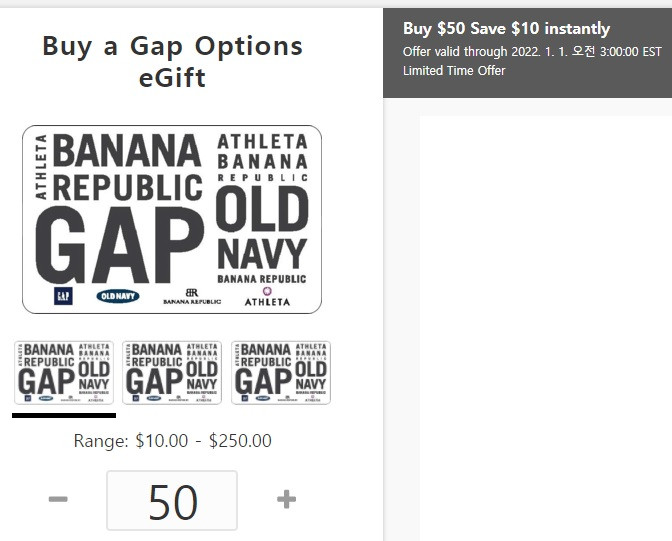Viewport: 672px width, 541px height.
Task: Decrease the amount with the minus icon
Action: [x=58, y=499]
